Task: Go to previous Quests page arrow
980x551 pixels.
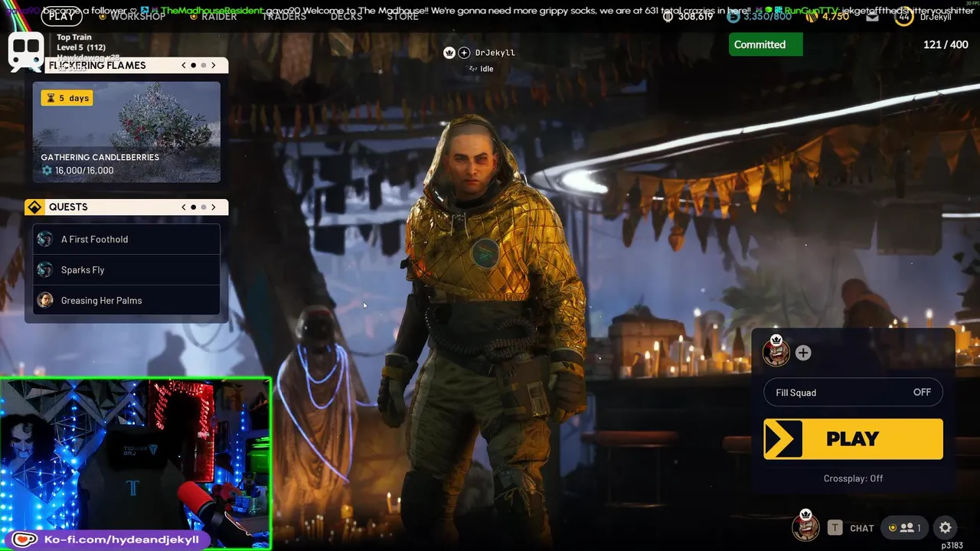Action: coord(184,207)
